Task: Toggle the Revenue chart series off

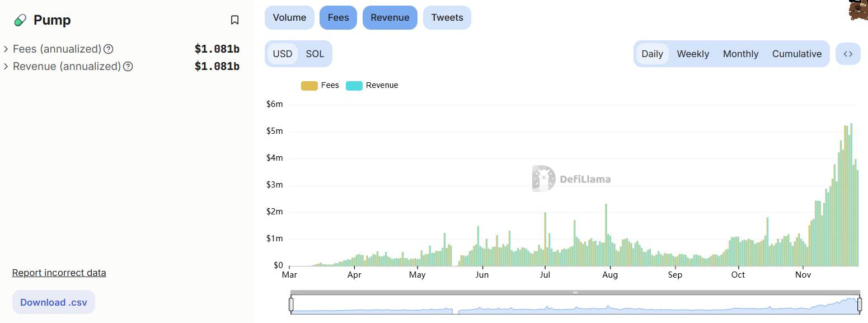Action: tap(390, 17)
